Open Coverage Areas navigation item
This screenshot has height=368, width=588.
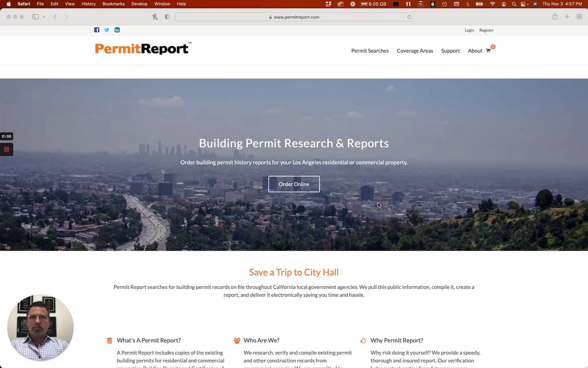[415, 51]
